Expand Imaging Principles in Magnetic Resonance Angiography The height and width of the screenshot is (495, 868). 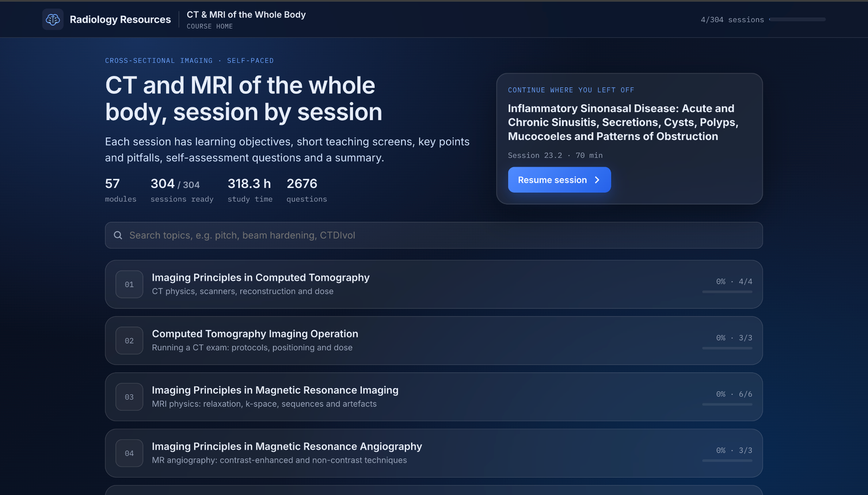pos(433,453)
